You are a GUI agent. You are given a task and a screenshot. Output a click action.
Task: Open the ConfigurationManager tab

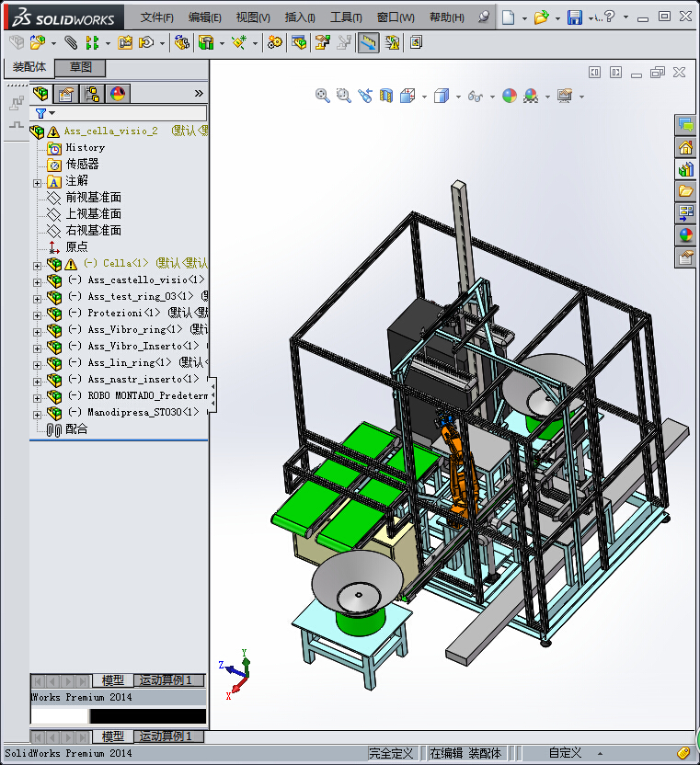(x=92, y=93)
